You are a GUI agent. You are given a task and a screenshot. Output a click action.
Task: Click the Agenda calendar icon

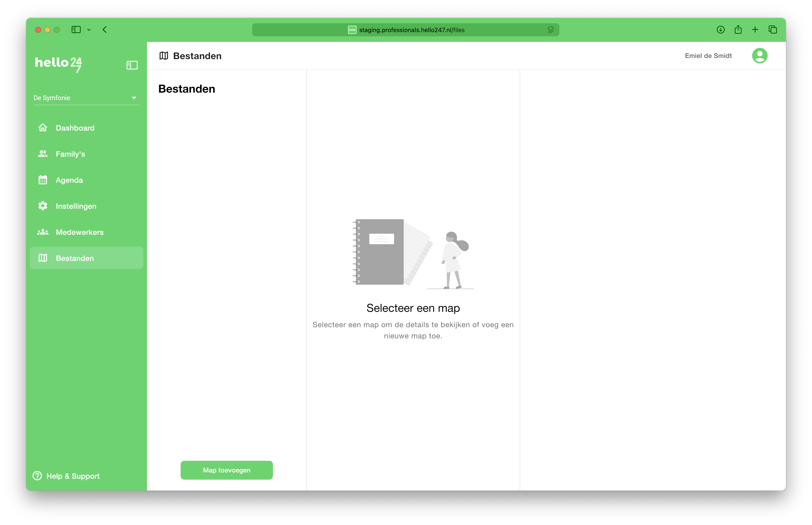click(x=43, y=180)
